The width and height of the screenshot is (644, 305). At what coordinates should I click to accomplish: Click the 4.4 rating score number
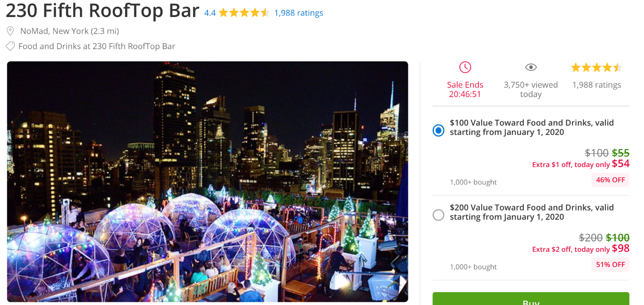(x=210, y=13)
